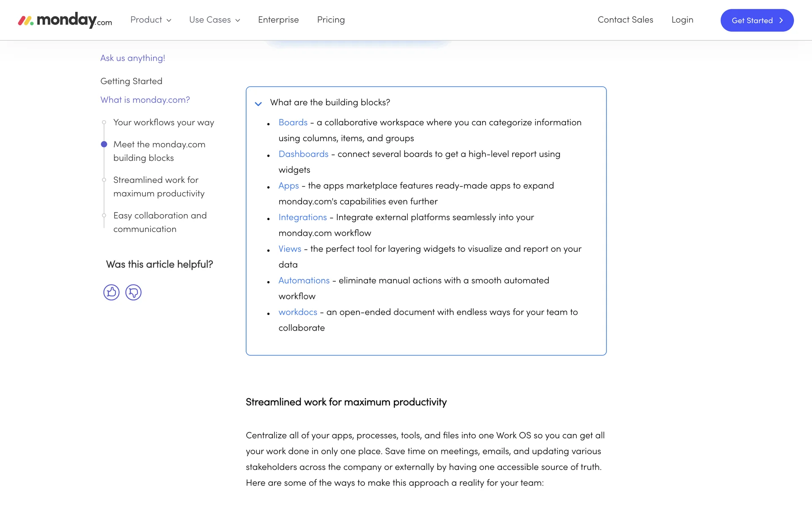Screen dimensions: 812x508
Task: Jump to Your workflows your way section
Action: click(x=164, y=122)
